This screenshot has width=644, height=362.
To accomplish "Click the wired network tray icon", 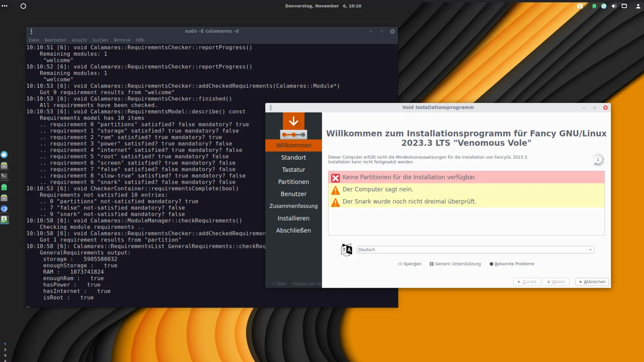I will [x=624, y=6].
